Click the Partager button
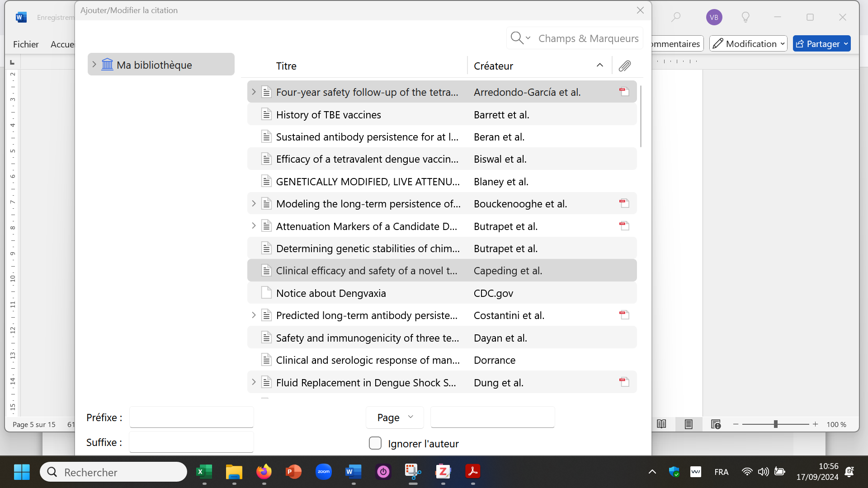Image resolution: width=868 pixels, height=488 pixels. (821, 44)
